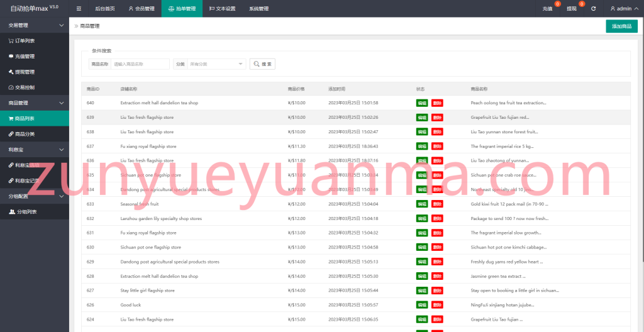Delete product 633 Seasonal fresh fruit
Viewport: 644px width, 332px height.
click(437, 204)
